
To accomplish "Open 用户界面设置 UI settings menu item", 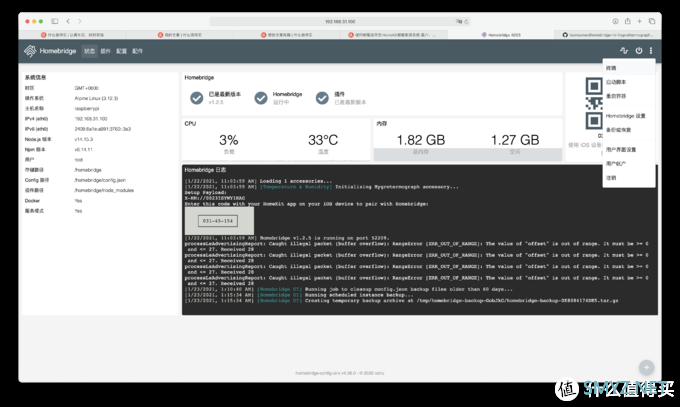I will tap(629, 150).
